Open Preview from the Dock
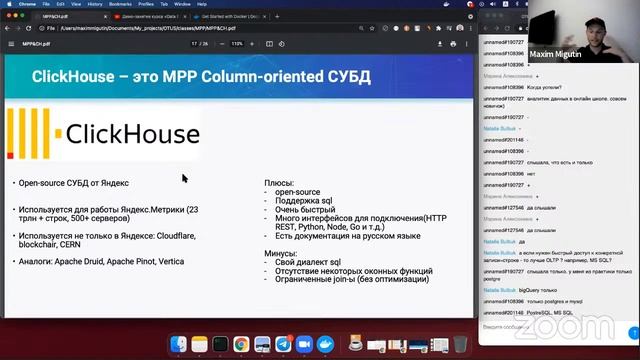 coord(262,344)
